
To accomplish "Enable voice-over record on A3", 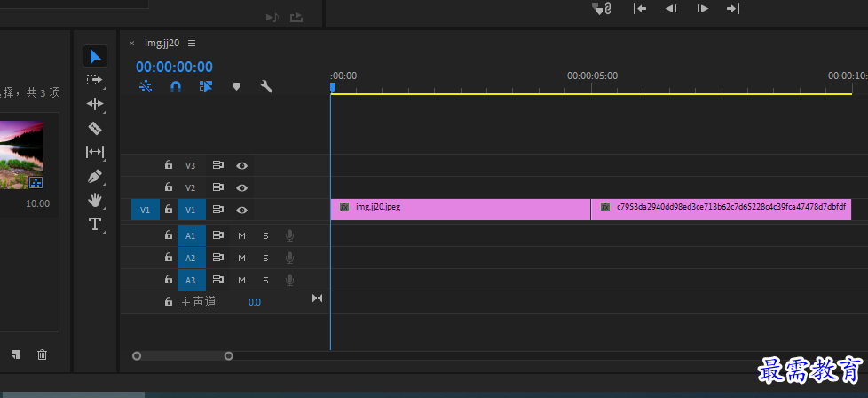I will click(289, 281).
